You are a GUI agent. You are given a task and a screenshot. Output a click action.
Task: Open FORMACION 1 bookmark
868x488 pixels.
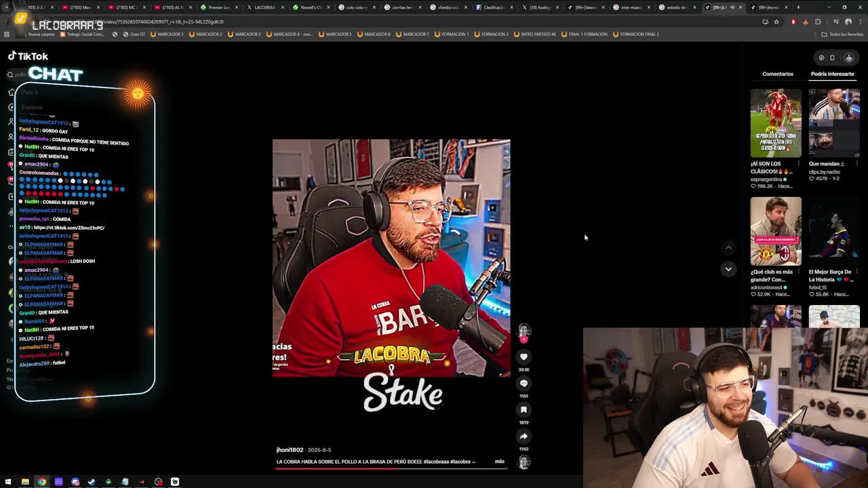tap(451, 34)
